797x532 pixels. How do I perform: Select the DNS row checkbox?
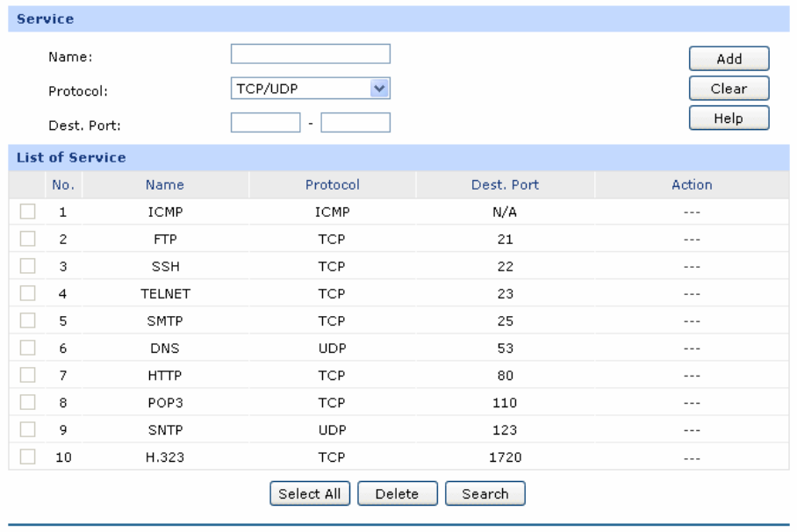27,348
